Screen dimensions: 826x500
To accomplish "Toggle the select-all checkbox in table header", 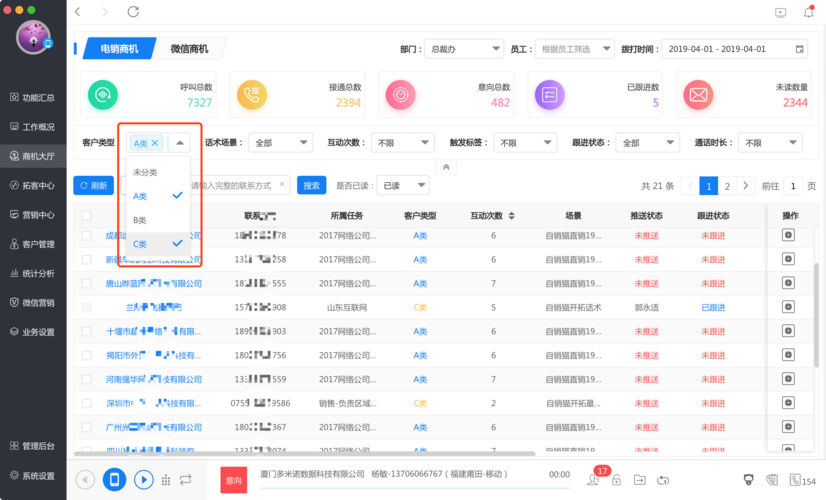I will coord(86,215).
